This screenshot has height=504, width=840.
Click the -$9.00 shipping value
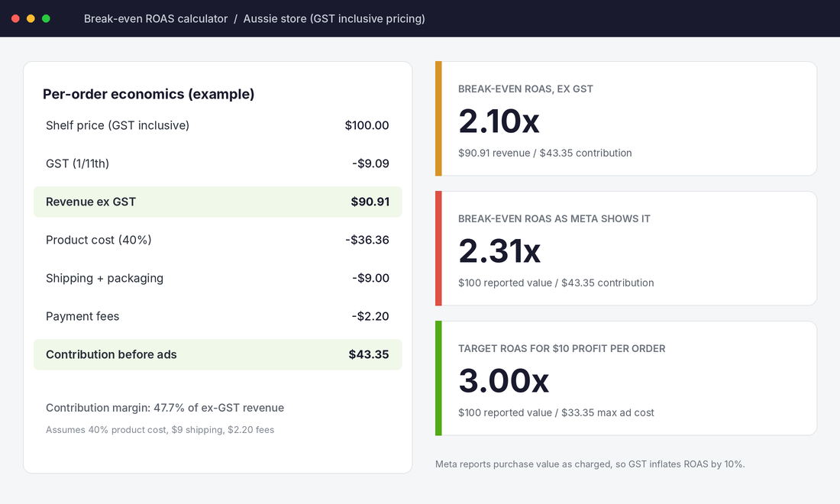[370, 278]
